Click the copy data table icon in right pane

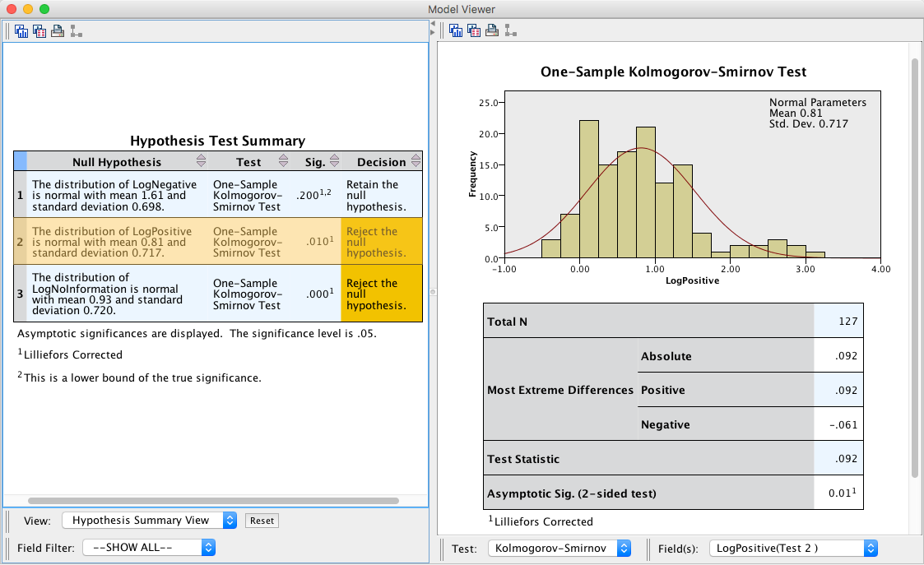(x=474, y=31)
